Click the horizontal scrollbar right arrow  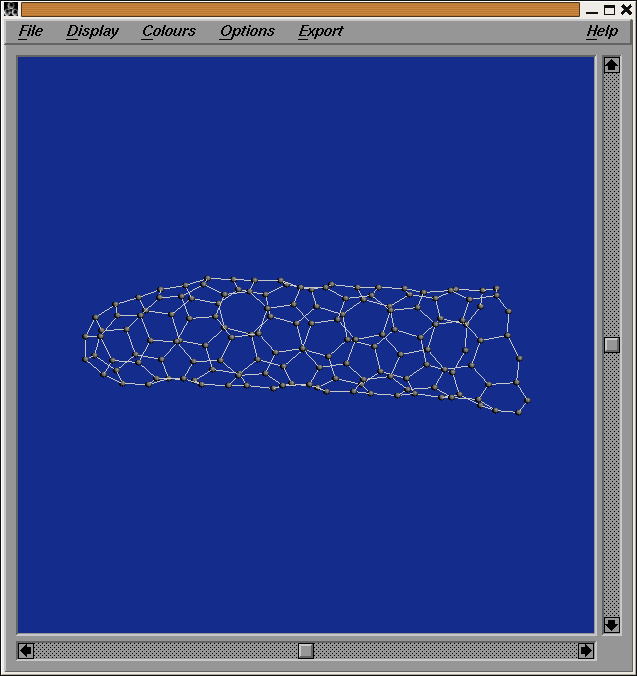point(586,651)
